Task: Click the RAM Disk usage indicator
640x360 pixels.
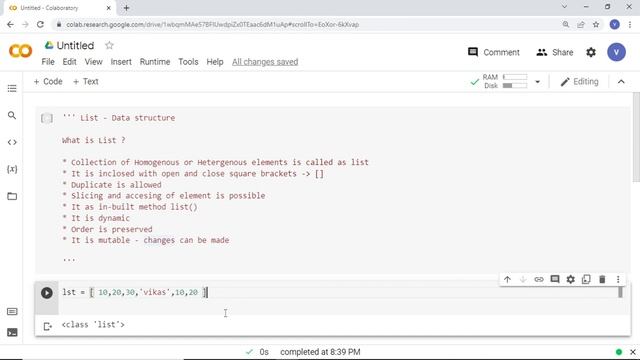Action: coord(505,82)
